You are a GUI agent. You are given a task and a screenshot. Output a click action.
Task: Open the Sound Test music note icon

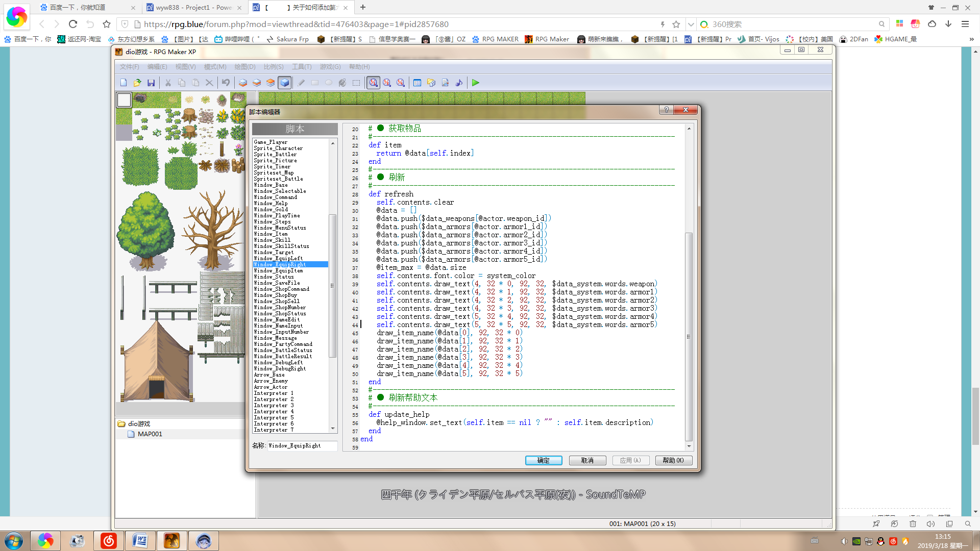[459, 83]
